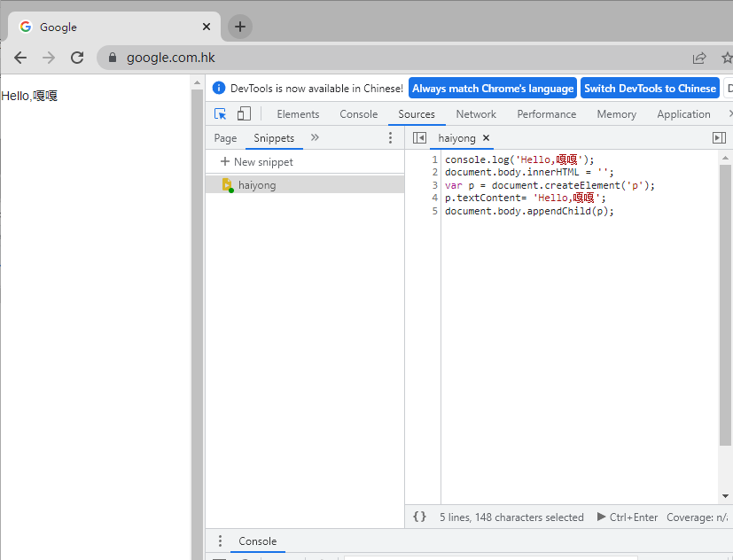Bookmark this page with star icon

727,58
